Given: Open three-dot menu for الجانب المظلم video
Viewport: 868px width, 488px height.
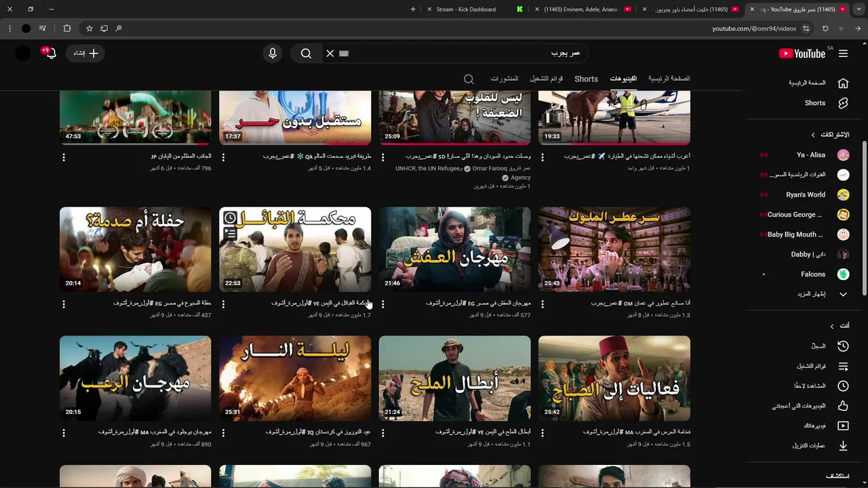Looking at the screenshot, I should 64,157.
